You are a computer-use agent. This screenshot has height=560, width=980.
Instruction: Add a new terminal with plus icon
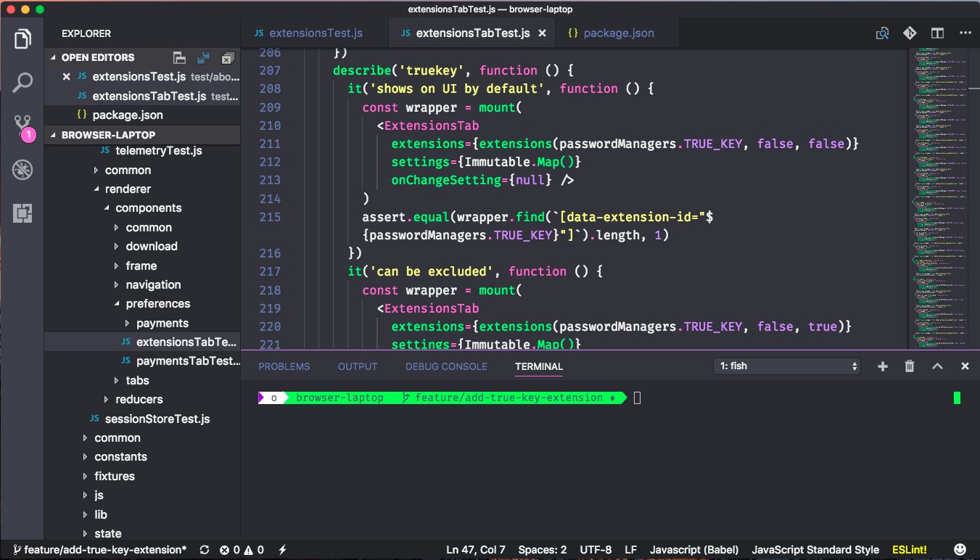coord(883,366)
